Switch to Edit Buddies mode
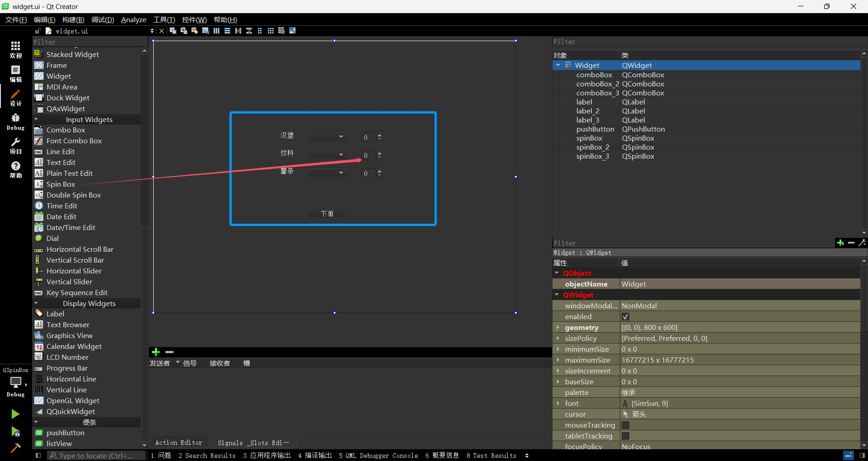This screenshot has width=868, height=461. pyautogui.click(x=194, y=31)
